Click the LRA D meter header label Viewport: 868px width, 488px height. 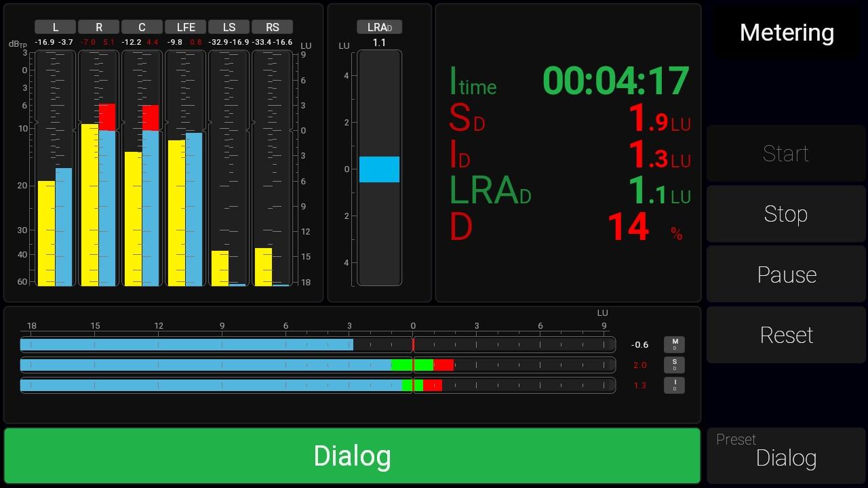(x=379, y=27)
